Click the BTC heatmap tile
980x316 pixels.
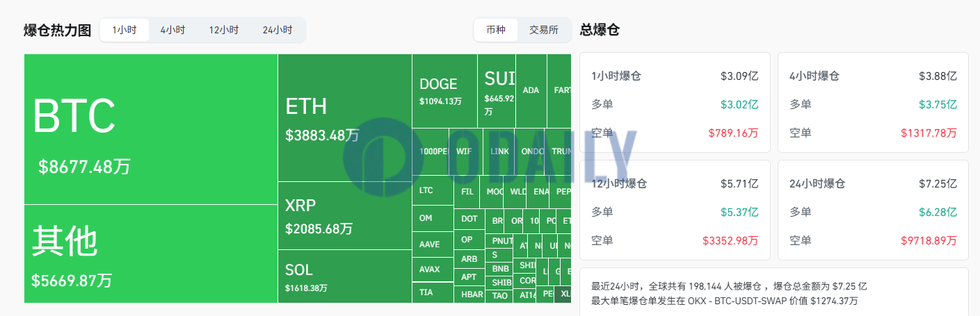[151, 129]
